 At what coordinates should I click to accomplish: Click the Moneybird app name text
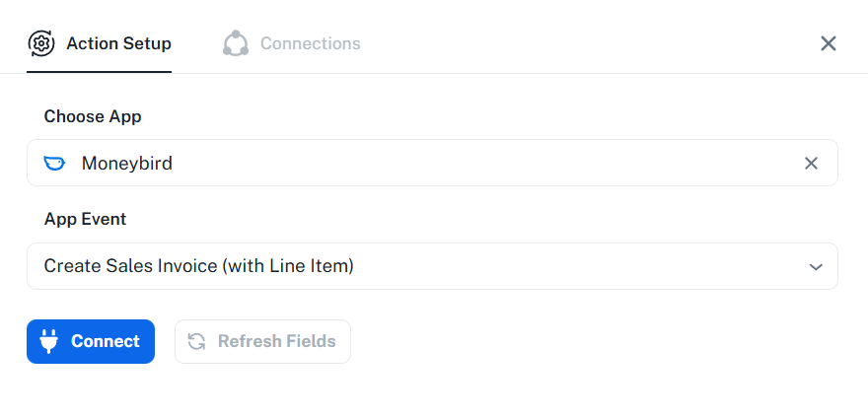tap(126, 164)
